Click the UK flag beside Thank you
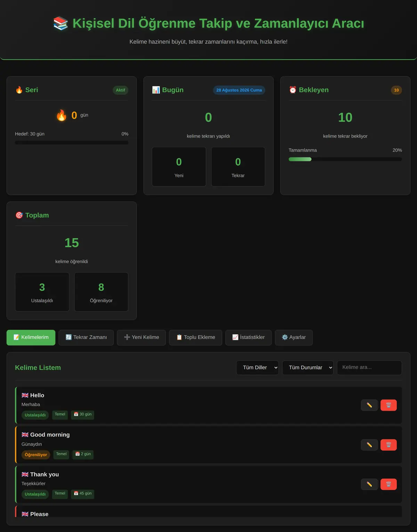This screenshot has height=532, width=417. (x=25, y=474)
